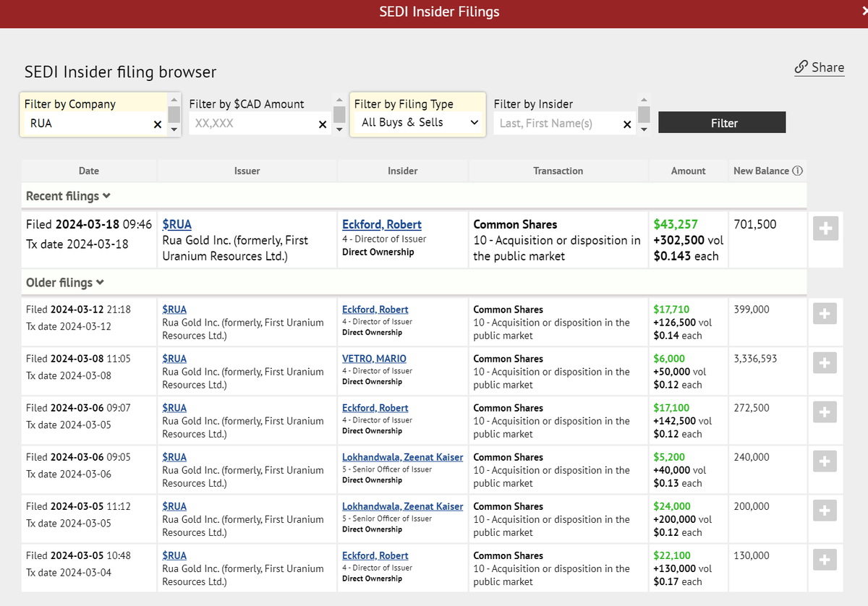Clear the RUA company filter with X
This screenshot has height=606, width=868.
point(158,124)
